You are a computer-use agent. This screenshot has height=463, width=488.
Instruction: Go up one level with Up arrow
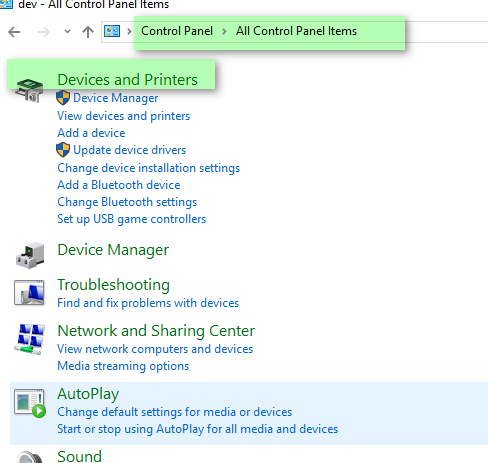[88, 32]
